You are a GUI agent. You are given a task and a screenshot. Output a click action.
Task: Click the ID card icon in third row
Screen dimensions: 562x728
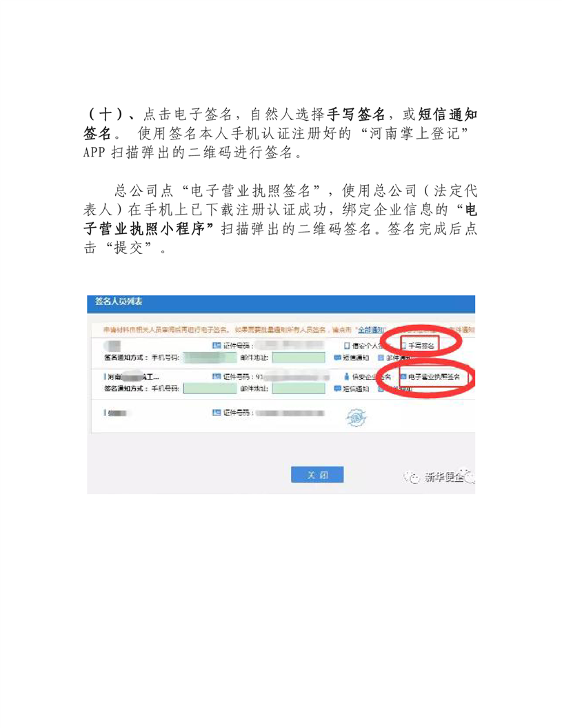pos(217,412)
